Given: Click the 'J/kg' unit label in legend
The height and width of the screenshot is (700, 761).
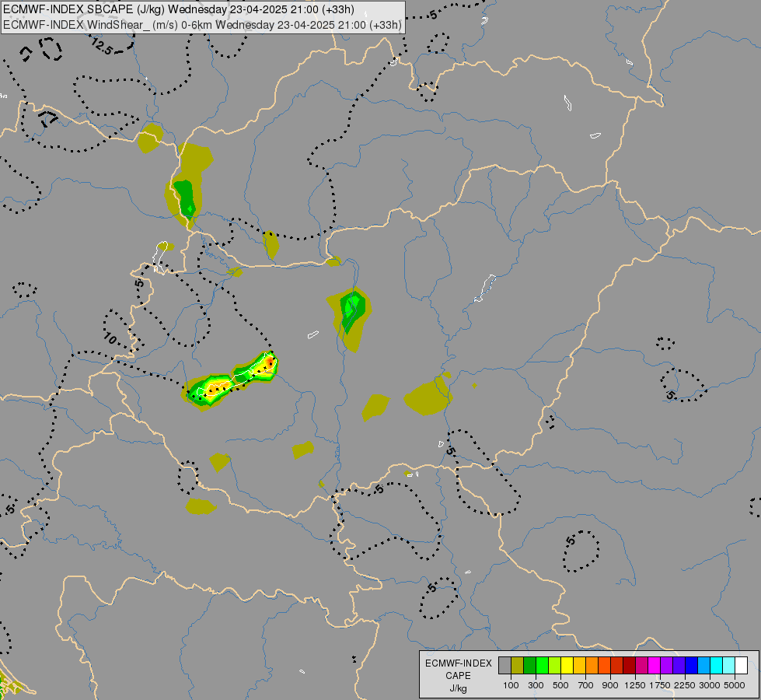Looking at the screenshot, I should point(458,689).
